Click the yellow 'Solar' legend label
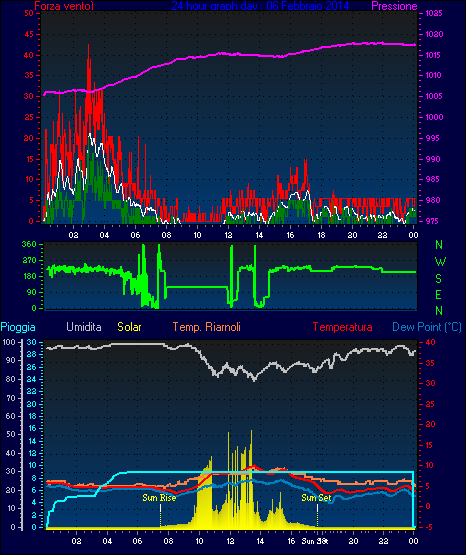 click(130, 327)
